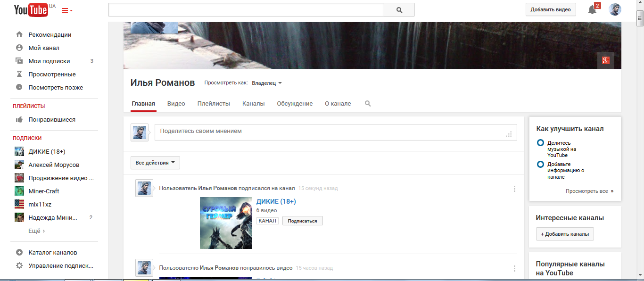Screen dimensions: 644x281
Task: Click the avatar next to share box
Action: (140, 132)
